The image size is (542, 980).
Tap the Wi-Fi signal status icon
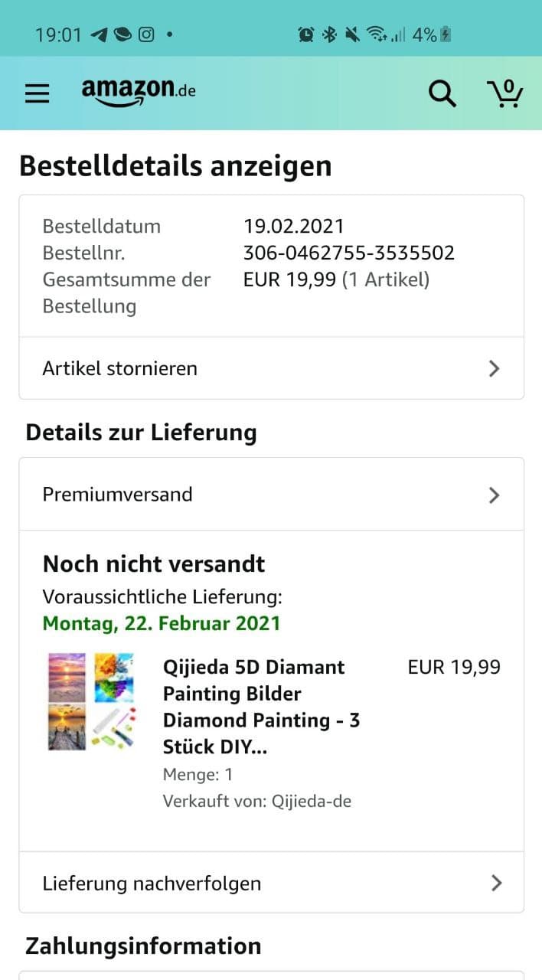[376, 34]
